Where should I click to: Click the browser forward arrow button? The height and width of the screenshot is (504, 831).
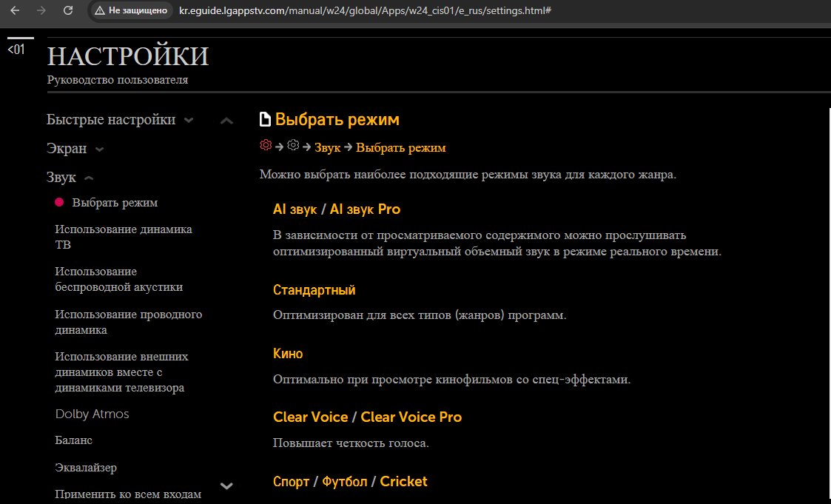click(x=41, y=10)
